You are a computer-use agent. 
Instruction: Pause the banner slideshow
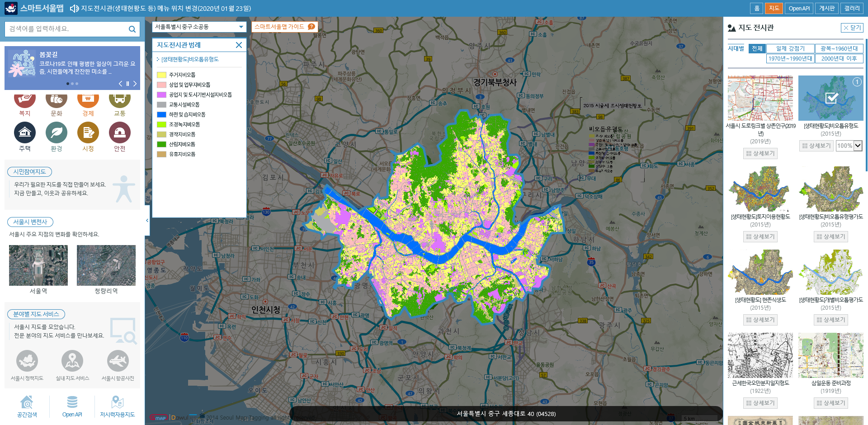point(127,84)
